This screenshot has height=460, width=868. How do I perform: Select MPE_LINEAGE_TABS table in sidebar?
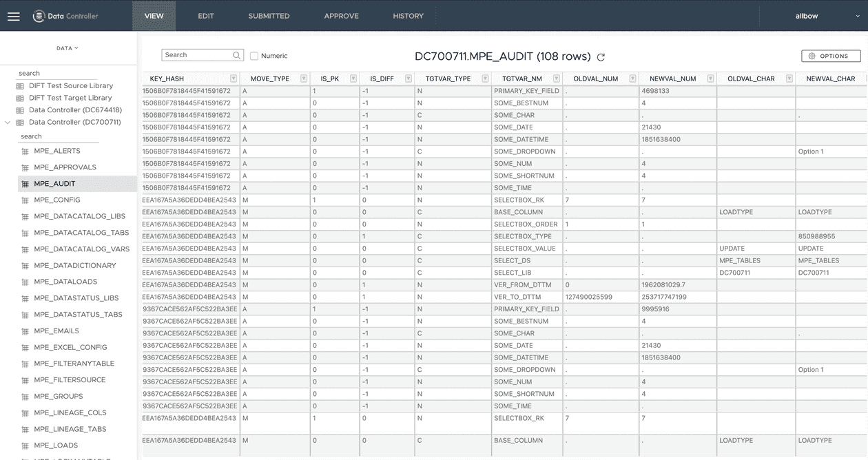tap(70, 429)
